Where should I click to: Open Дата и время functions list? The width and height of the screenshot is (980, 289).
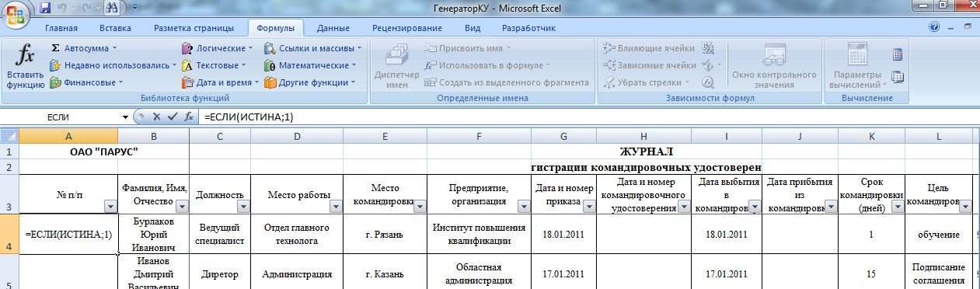pyautogui.click(x=221, y=82)
